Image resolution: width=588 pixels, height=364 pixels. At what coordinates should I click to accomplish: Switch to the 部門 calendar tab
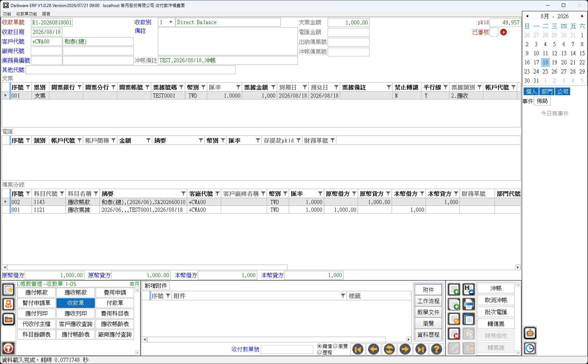[547, 91]
